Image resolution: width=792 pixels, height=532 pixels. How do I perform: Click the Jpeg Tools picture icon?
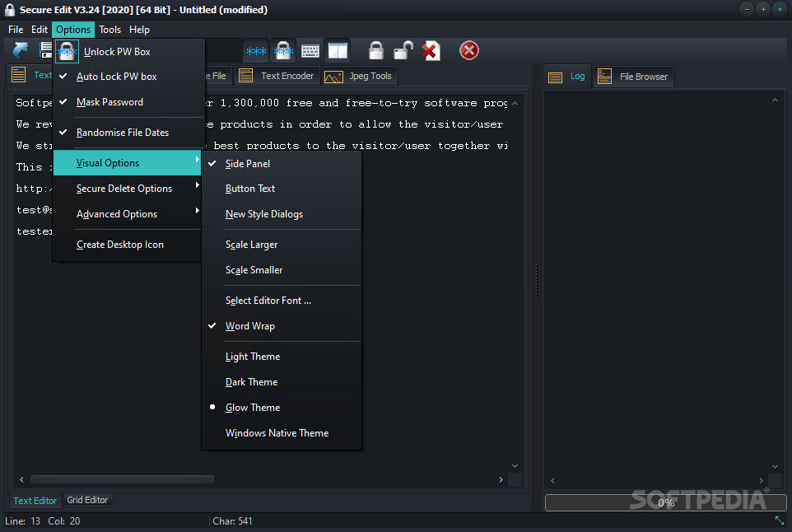333,77
